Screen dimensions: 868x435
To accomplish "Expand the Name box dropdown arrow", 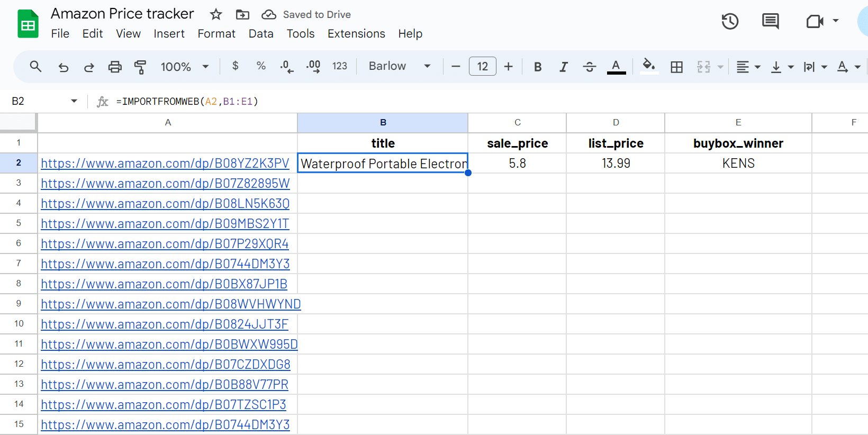I will (x=74, y=101).
